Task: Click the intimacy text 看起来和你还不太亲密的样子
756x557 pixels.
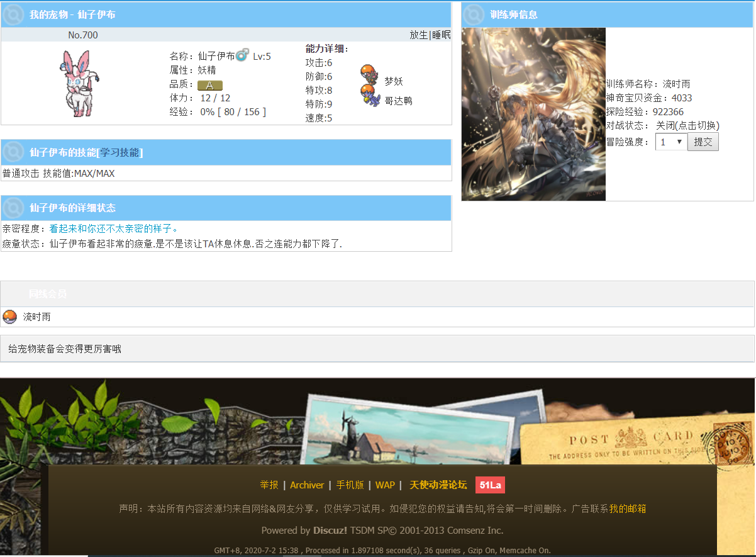Action: (x=113, y=229)
